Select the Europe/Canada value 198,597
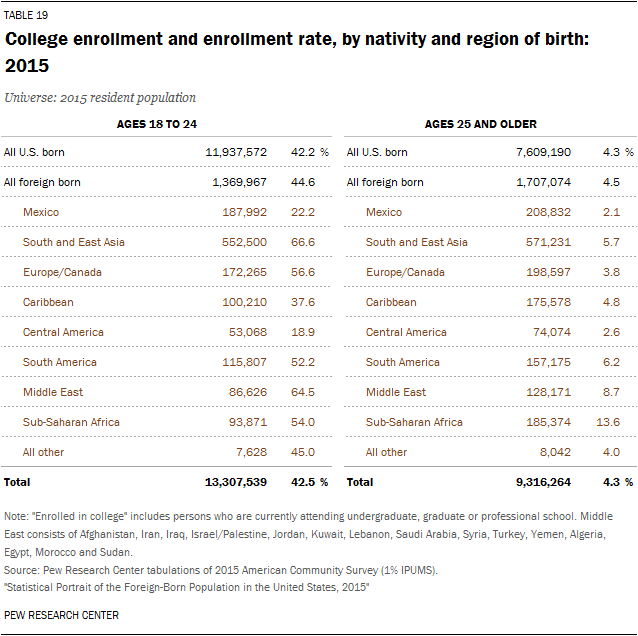Viewport: 638px width, 636px height. pos(548,273)
